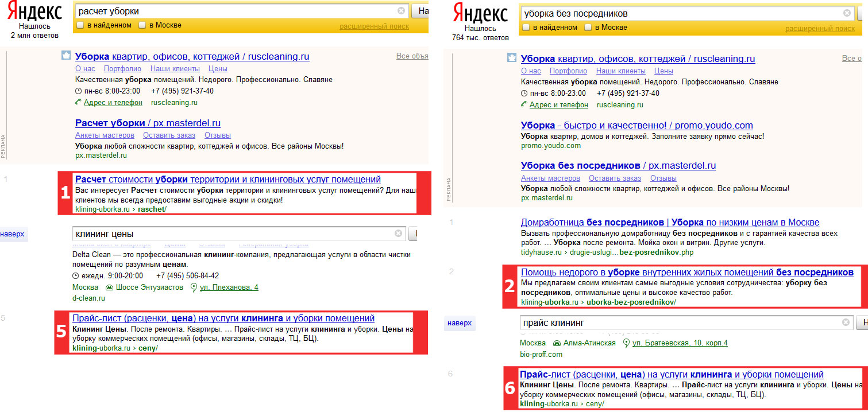
Task: Click '+7 (495) 506-84-42' phone number
Action: tap(187, 276)
